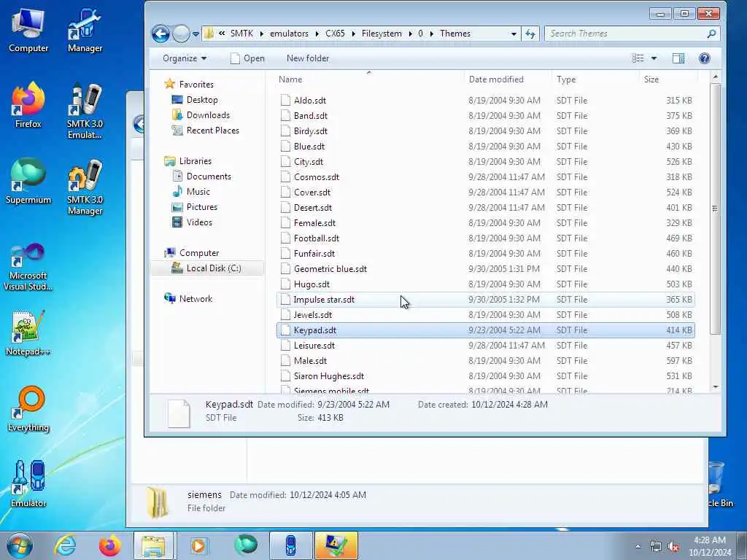
Task: Open Recent Places in navigation pane
Action: [x=212, y=131]
